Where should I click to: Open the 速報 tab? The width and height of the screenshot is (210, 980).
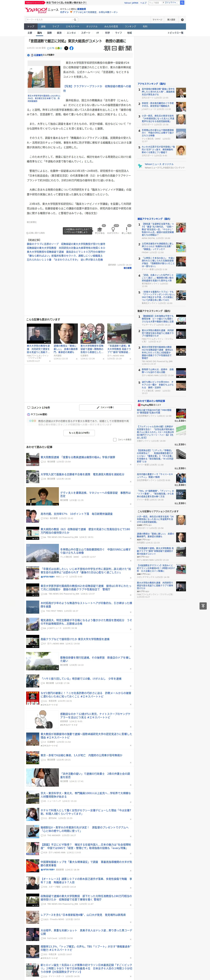point(43,27)
